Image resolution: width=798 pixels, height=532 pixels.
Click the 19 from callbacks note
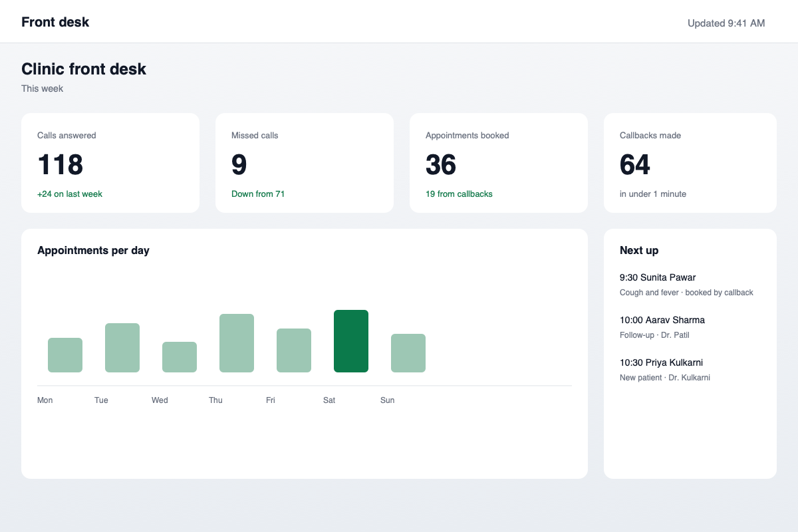tap(459, 194)
